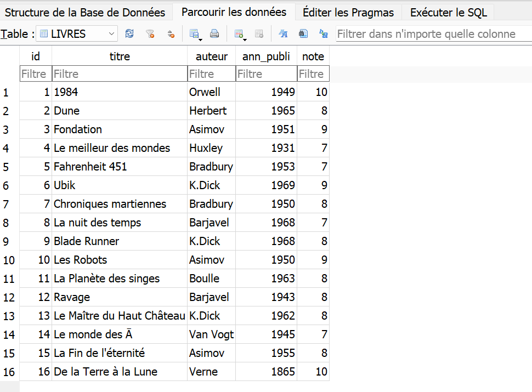Viewport: 532px width, 392px height.
Task: Click the clear all filters icon
Action: pyautogui.click(x=150, y=34)
